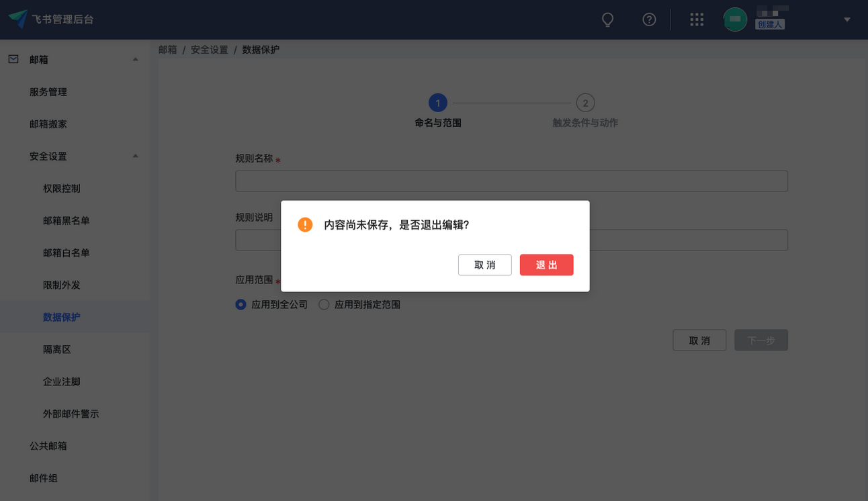The image size is (868, 501).
Task: Click the 规则名称 input field
Action: 511,181
